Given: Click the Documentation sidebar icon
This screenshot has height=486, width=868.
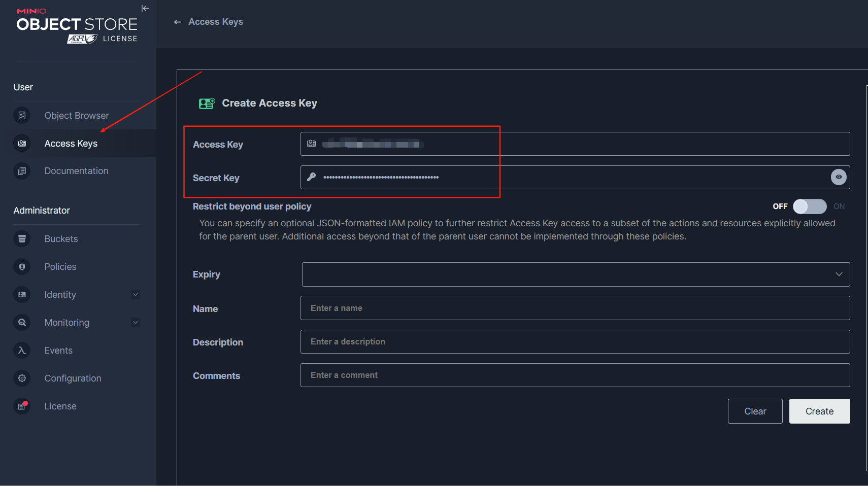Looking at the screenshot, I should pyautogui.click(x=22, y=171).
